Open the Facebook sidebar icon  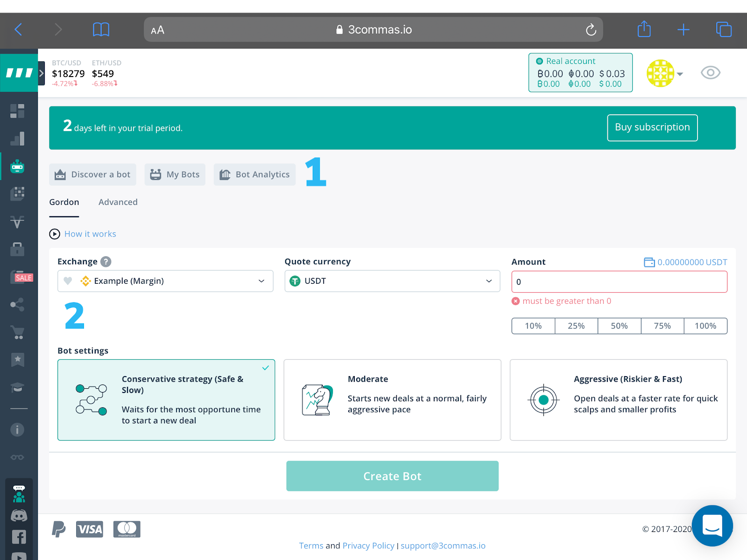tap(19, 537)
